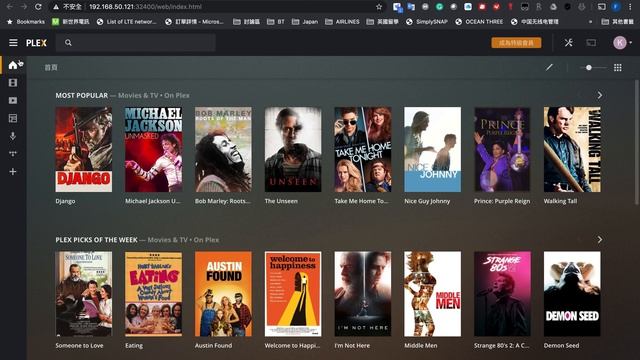Open the Strange 80's 2 poster
Screen dimensions: 640x360
[502, 294]
